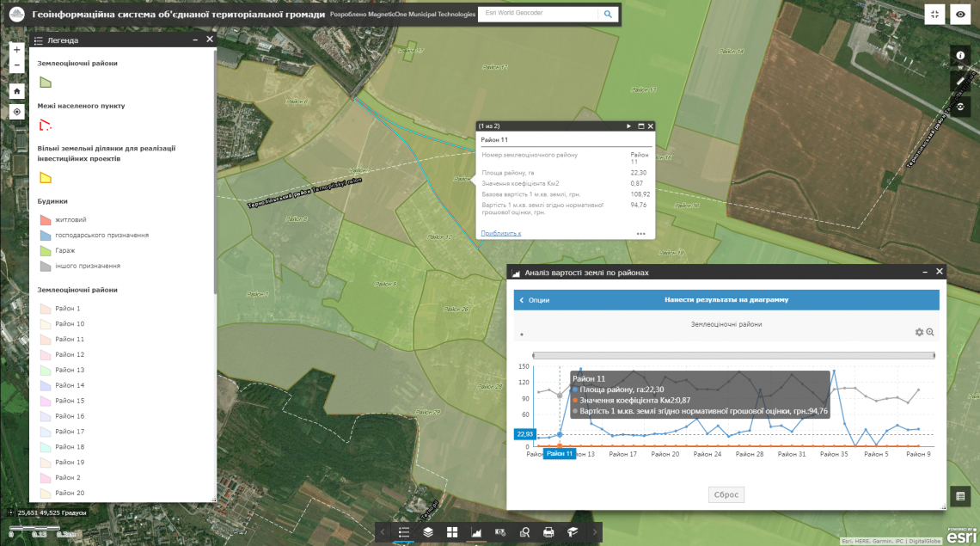Go back to 'Опции' in chart panel
Image resolution: width=980 pixels, height=546 pixels.
pos(535,300)
